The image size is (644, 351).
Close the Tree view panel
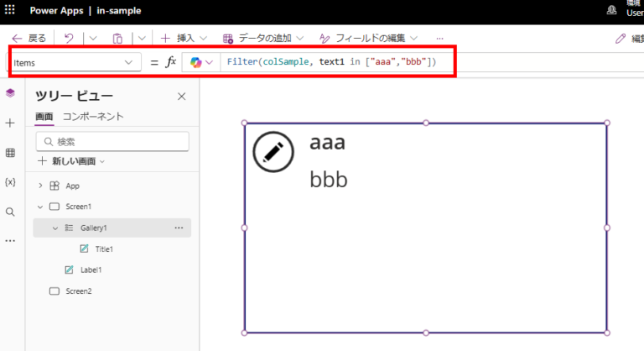pyautogui.click(x=181, y=97)
